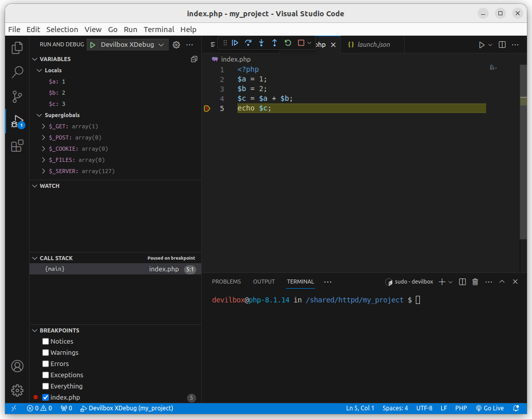The image size is (532, 419).
Task: Enable the Notices breakpoint checkbox
Action: tap(46, 342)
